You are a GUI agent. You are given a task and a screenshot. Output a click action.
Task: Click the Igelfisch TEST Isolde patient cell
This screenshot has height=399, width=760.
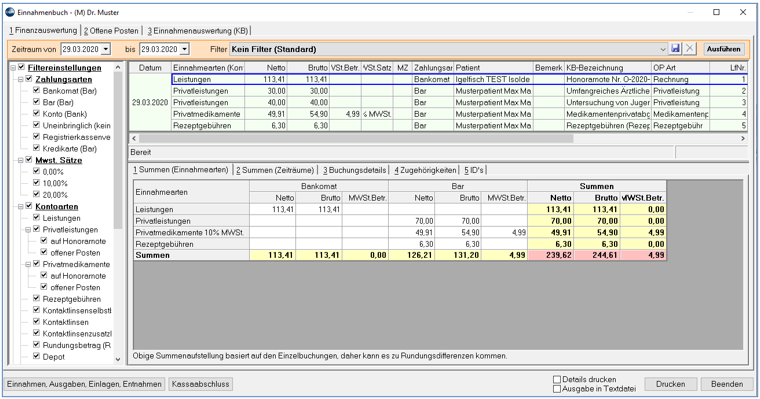[x=493, y=79]
